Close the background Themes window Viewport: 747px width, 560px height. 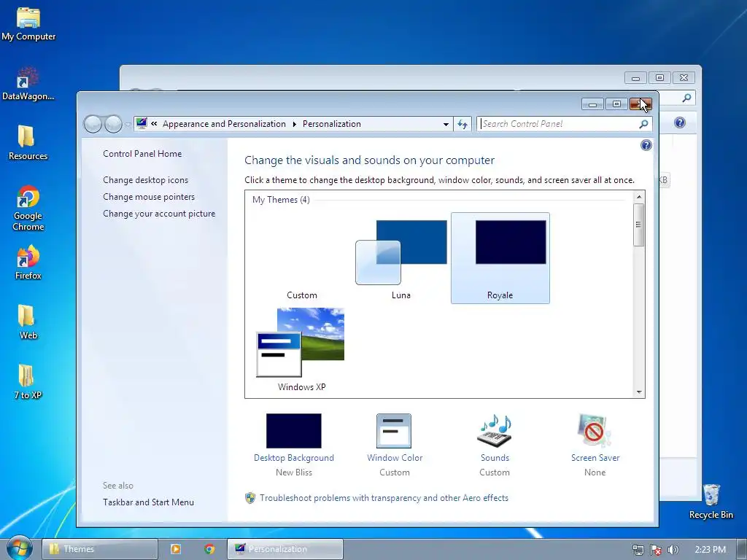tap(684, 77)
